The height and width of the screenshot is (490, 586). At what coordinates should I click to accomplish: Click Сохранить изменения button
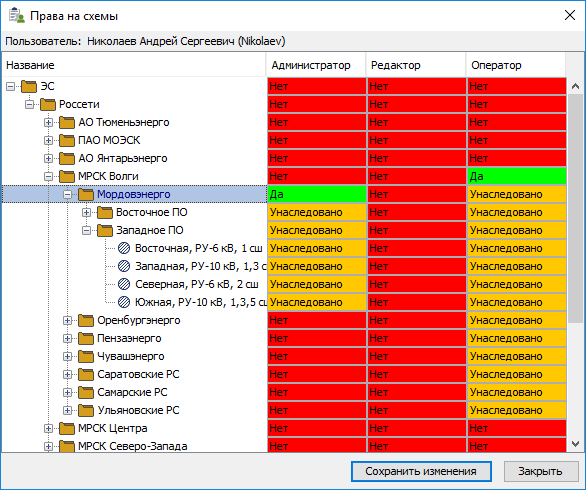click(x=421, y=471)
